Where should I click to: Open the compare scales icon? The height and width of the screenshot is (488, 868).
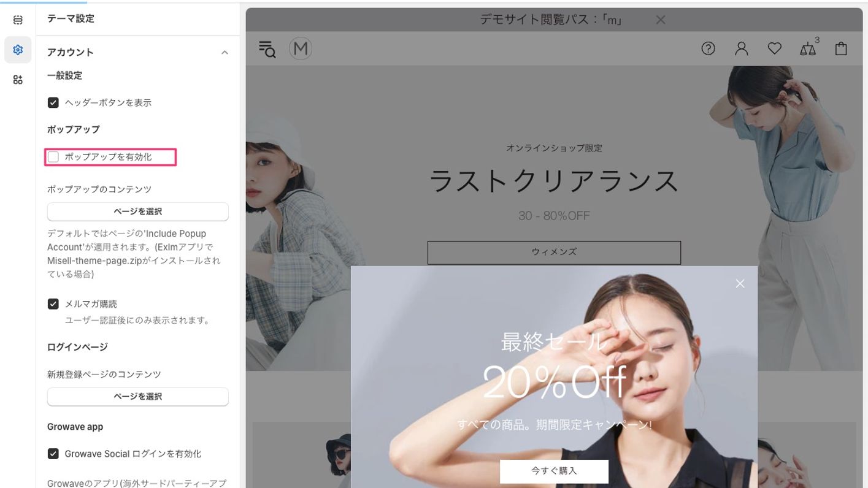(x=808, y=48)
